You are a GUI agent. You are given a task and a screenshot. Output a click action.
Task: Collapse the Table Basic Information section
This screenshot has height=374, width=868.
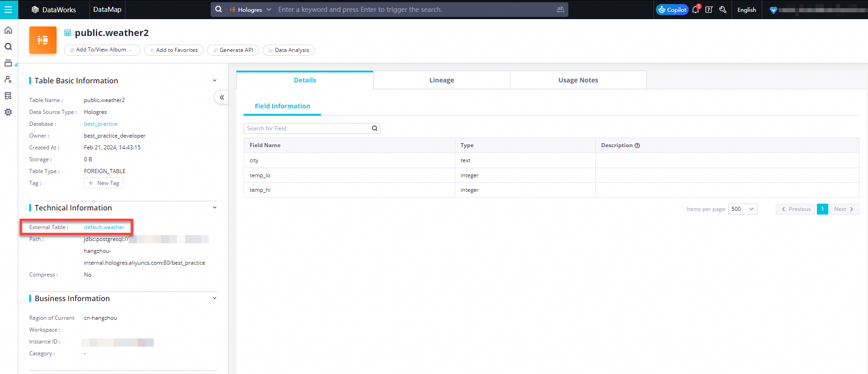214,81
